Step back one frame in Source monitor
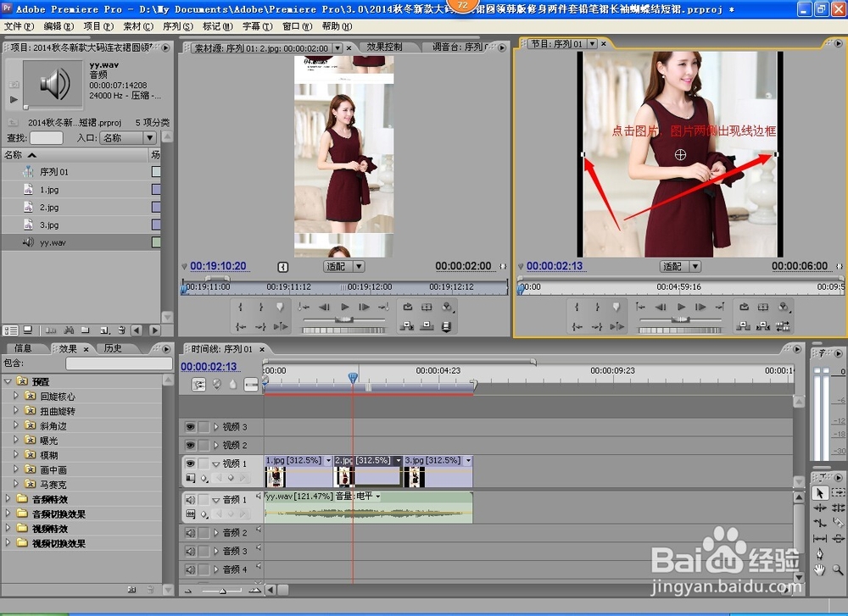Screen dimensions: 848x616 [324, 307]
